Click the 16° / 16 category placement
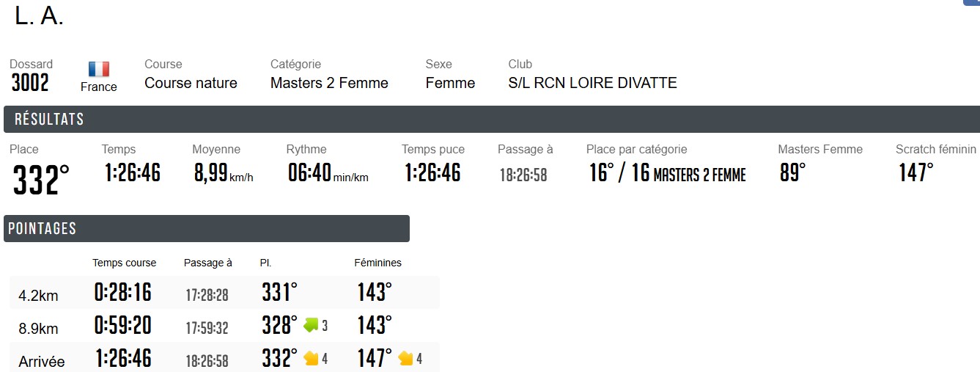The width and height of the screenshot is (980, 372). click(666, 174)
